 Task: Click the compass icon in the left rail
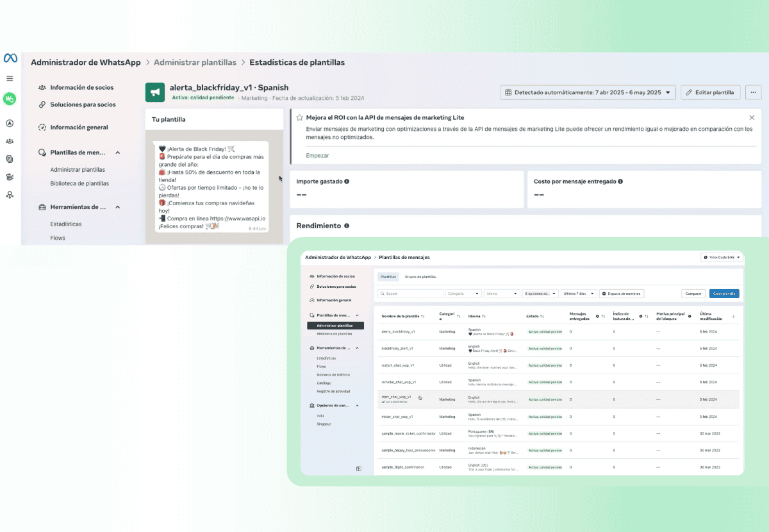click(x=10, y=123)
